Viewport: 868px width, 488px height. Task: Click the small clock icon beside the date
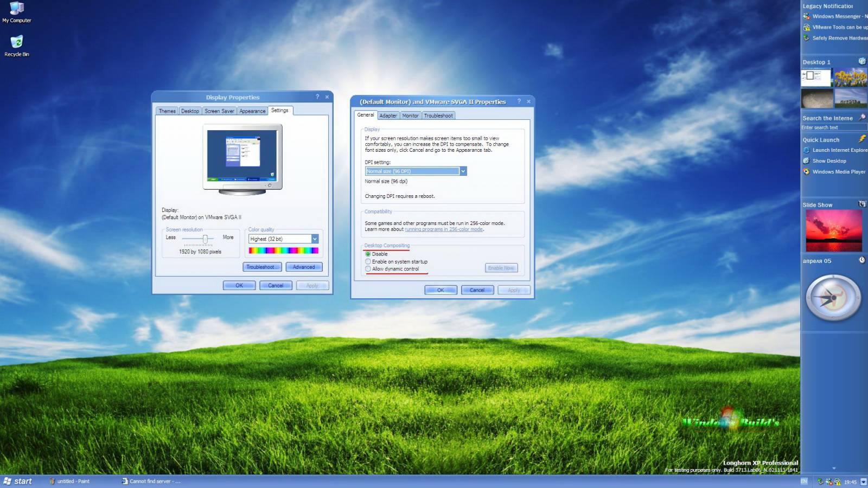(862, 260)
